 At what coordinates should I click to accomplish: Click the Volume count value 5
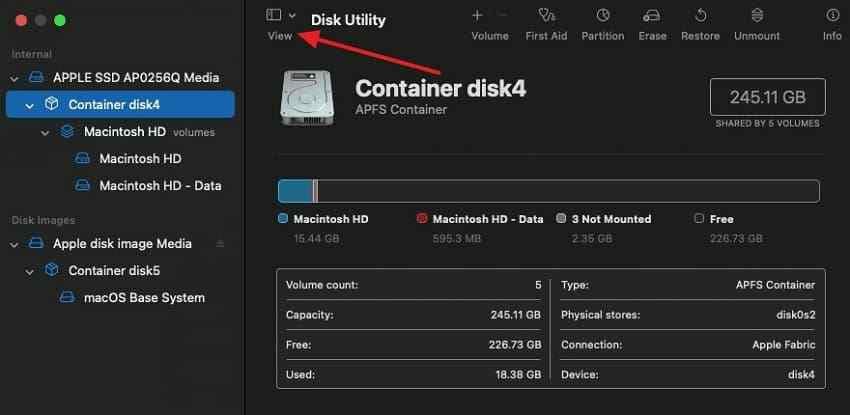click(538, 285)
